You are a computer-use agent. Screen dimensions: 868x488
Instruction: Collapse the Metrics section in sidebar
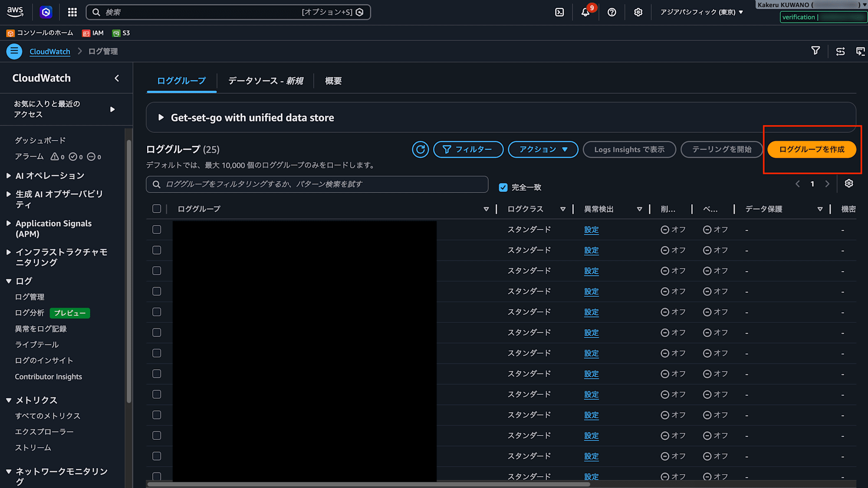tap(9, 400)
